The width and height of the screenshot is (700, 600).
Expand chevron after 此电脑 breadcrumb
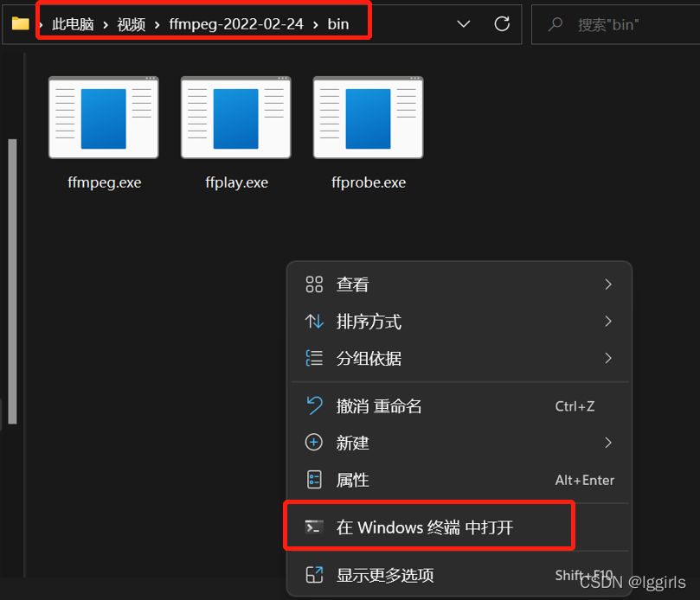click(106, 25)
